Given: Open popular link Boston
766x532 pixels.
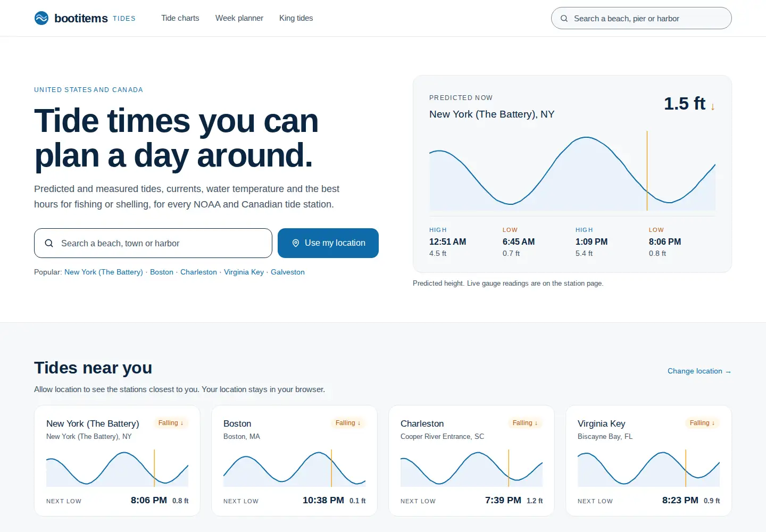Looking at the screenshot, I should coord(162,272).
